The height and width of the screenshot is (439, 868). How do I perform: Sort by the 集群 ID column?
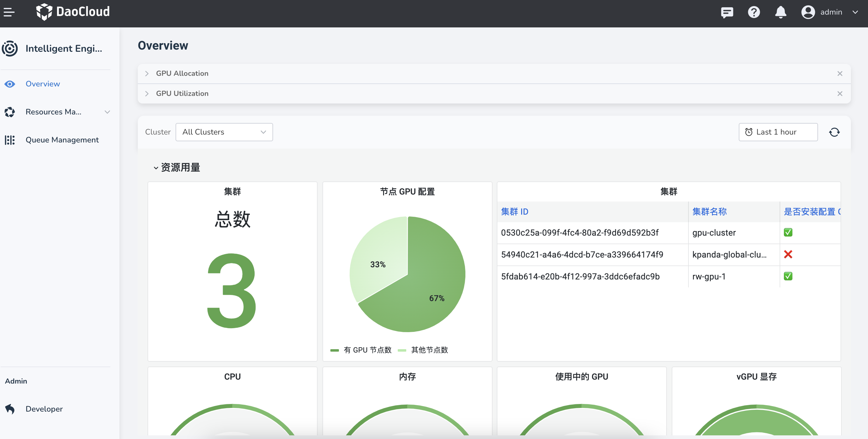coord(514,212)
